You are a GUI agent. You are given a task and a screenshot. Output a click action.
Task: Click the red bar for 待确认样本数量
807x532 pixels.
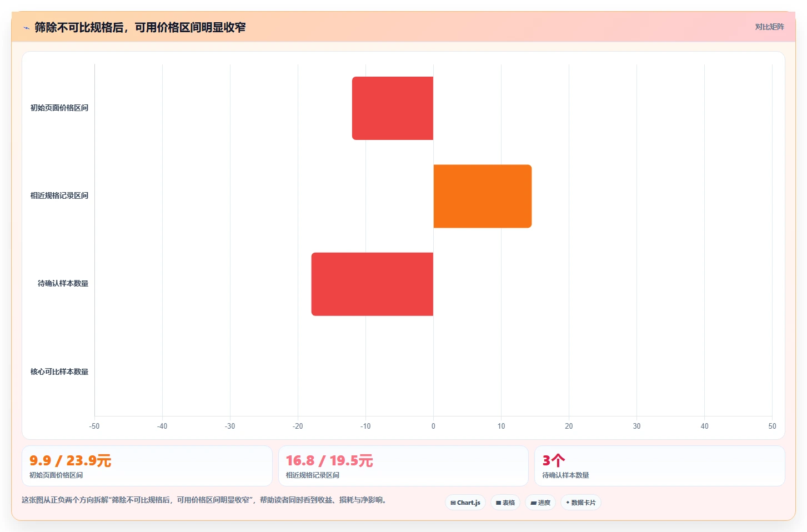tap(372, 284)
